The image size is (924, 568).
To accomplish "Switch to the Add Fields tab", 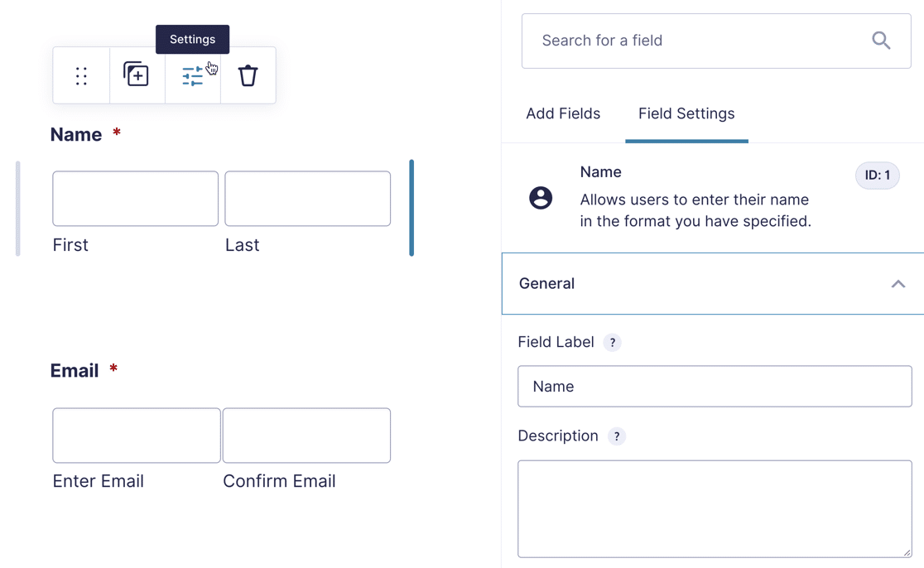I will (x=563, y=114).
